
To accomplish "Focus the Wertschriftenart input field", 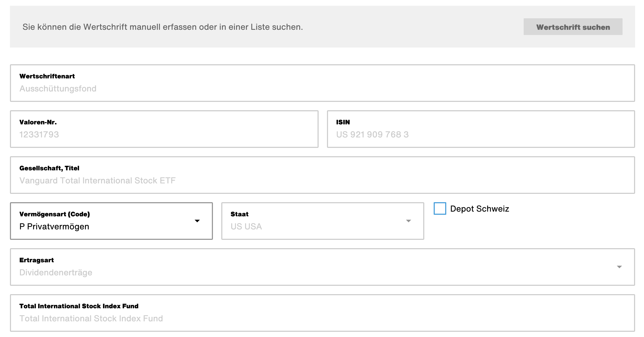I will 323,83.
